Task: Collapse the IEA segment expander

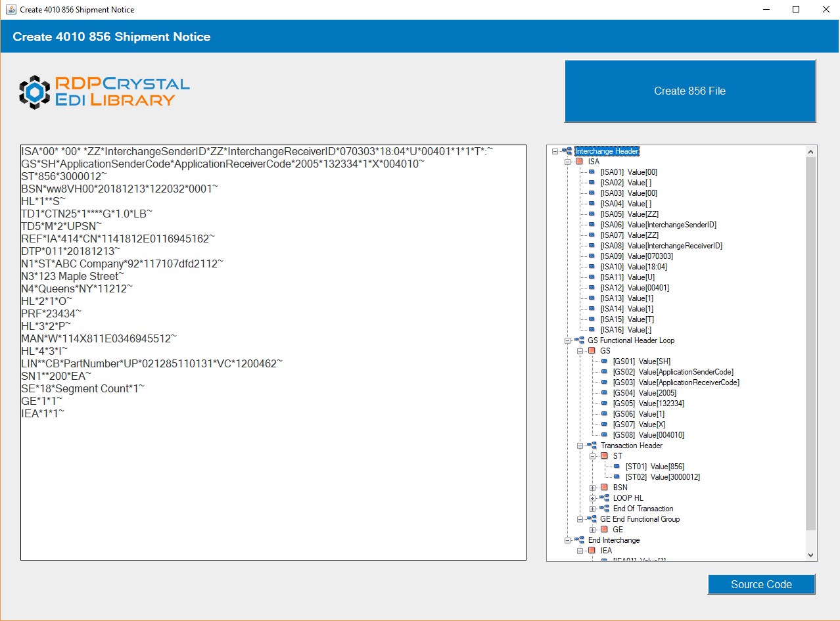Action: click(x=580, y=551)
